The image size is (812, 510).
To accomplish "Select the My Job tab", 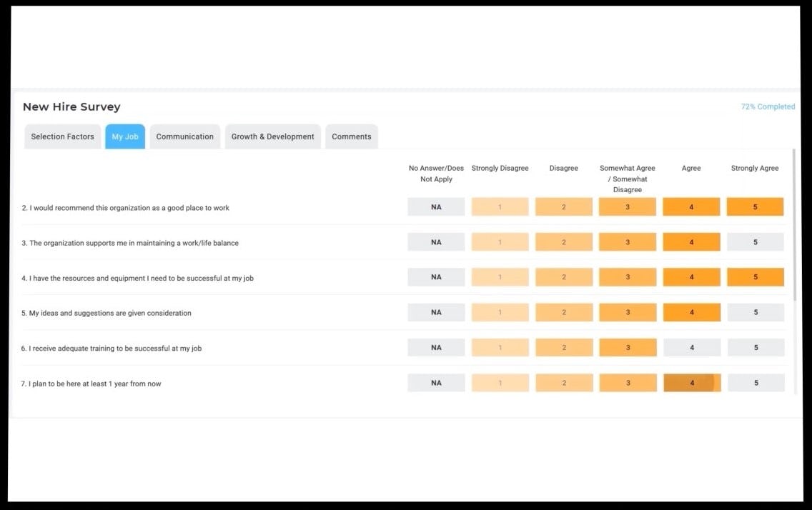I will 124,136.
